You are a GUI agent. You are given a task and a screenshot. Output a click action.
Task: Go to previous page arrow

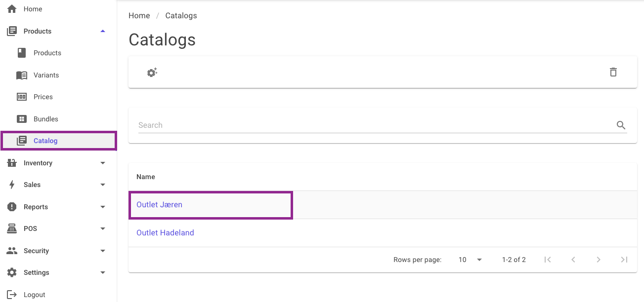(x=573, y=260)
